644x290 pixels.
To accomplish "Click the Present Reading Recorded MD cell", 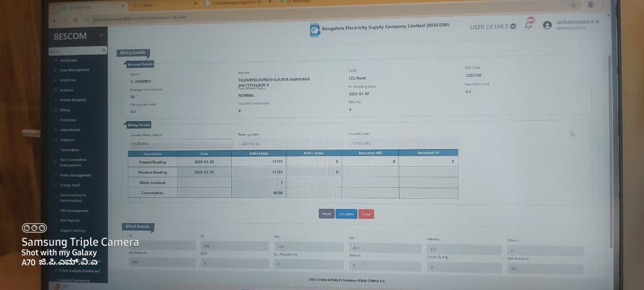I will (370, 162).
